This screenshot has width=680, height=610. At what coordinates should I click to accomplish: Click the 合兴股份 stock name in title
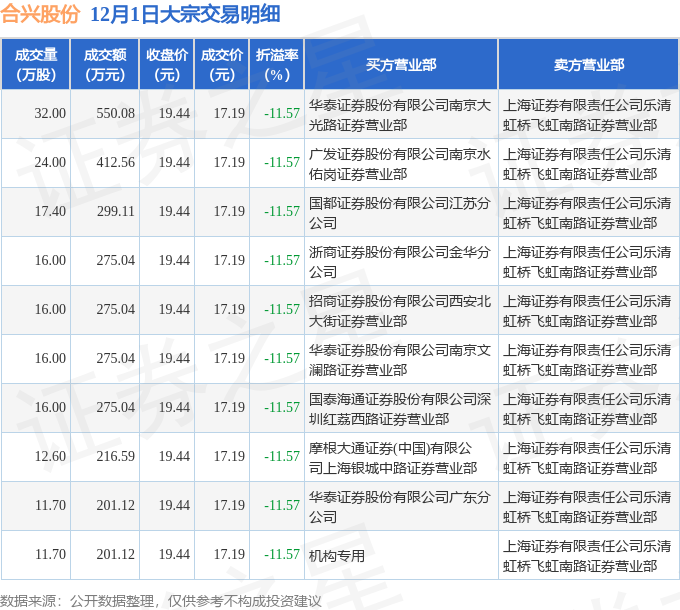40,15
